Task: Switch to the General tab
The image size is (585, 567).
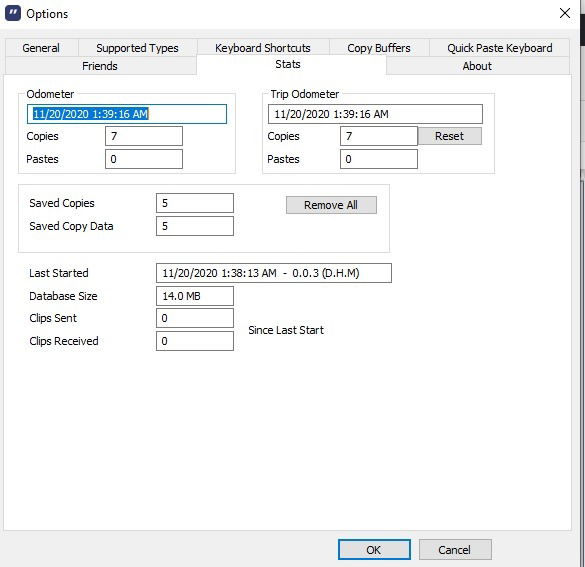Action: (x=41, y=48)
